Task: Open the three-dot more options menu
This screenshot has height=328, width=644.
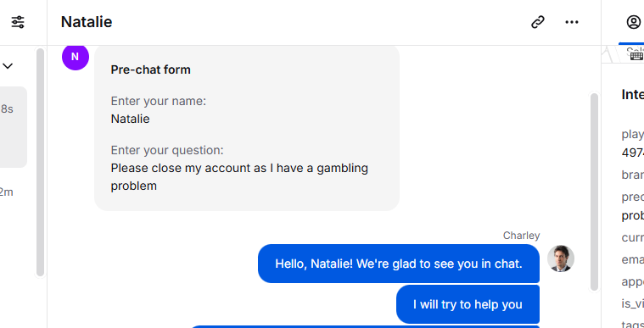Action: pyautogui.click(x=572, y=22)
